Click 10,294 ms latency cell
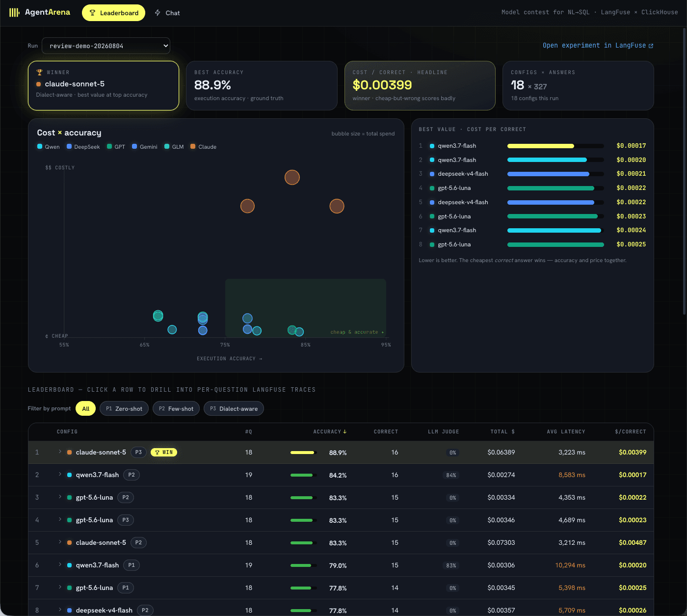The width and height of the screenshot is (687, 616). coord(570,565)
